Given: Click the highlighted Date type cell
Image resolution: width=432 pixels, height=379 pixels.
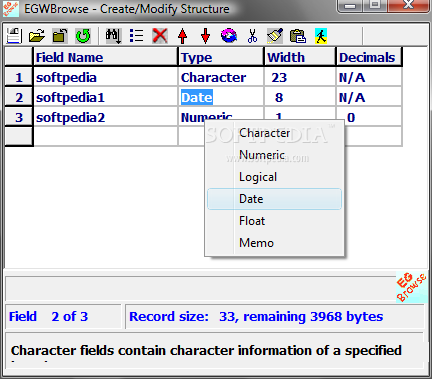Looking at the screenshot, I should (x=221, y=97).
